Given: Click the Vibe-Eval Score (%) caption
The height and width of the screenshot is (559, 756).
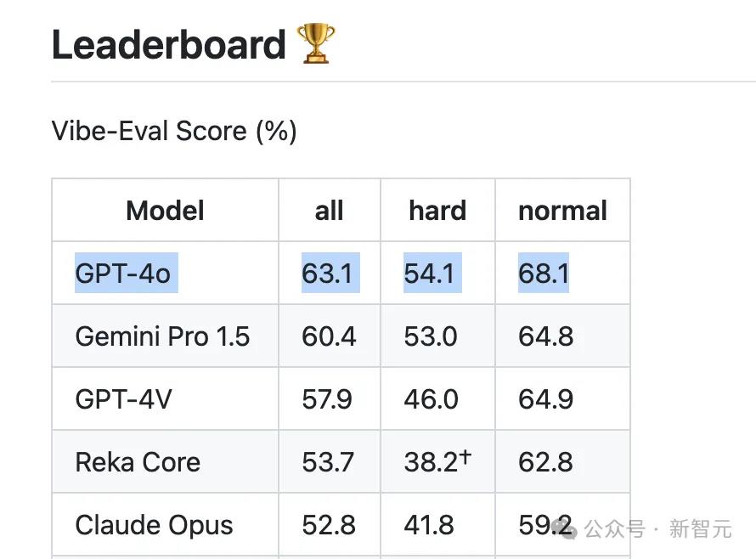Looking at the screenshot, I should [174, 131].
